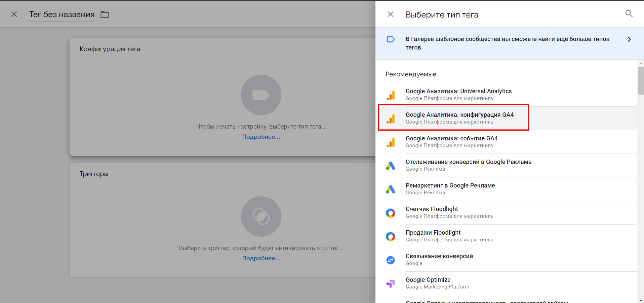Close the untitled tag editor

(14, 14)
